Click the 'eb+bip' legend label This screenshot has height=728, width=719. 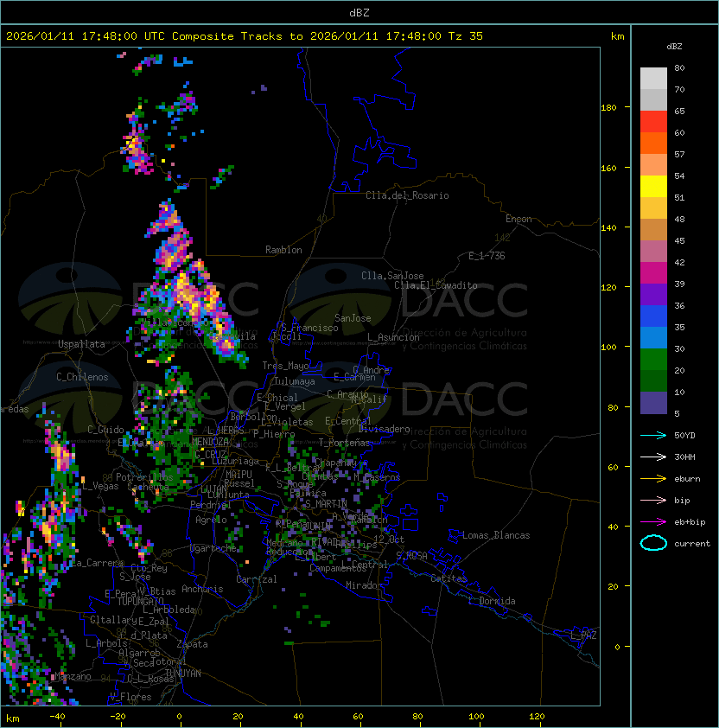pyautogui.click(x=690, y=522)
